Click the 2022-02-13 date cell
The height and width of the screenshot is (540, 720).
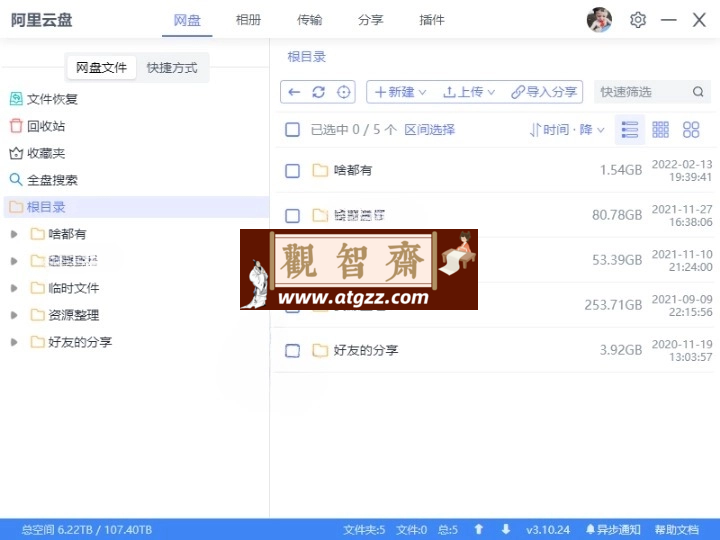pyautogui.click(x=682, y=171)
